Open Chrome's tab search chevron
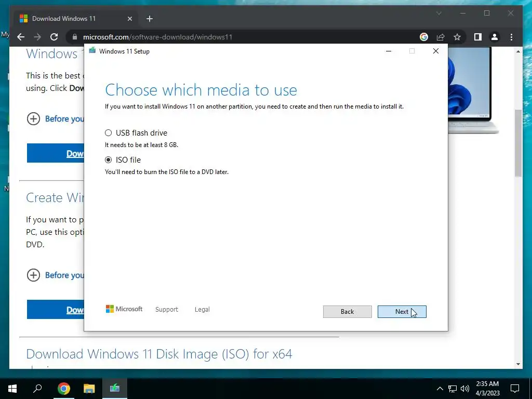 438,13
